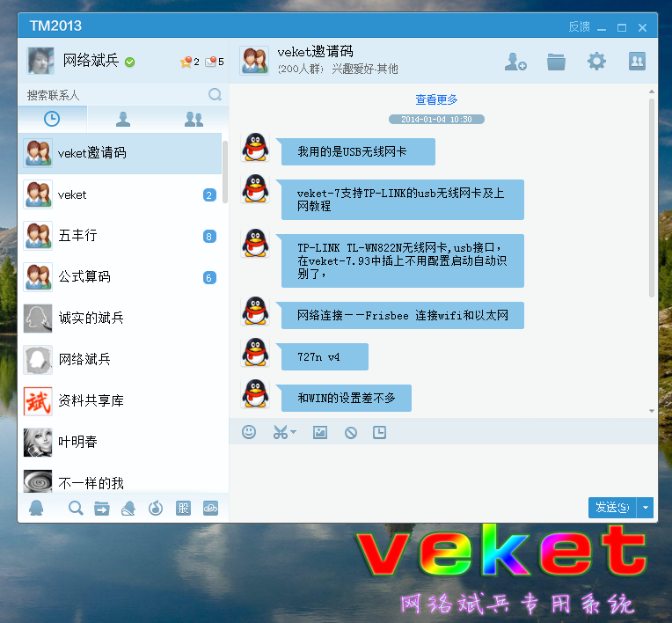Click the group avatar in chat header
Image resolution: width=672 pixels, height=623 pixels.
[x=254, y=61]
